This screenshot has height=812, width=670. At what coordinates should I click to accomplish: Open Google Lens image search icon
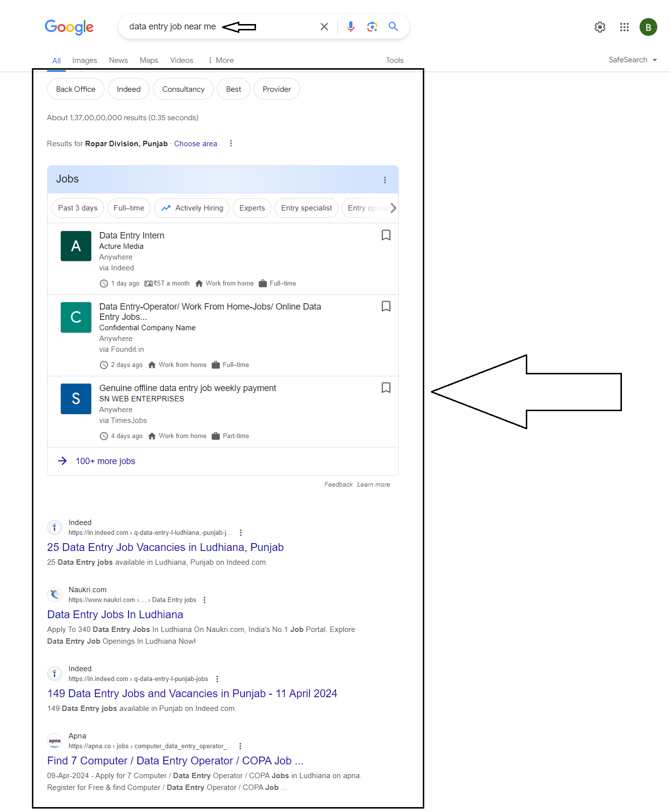(372, 26)
